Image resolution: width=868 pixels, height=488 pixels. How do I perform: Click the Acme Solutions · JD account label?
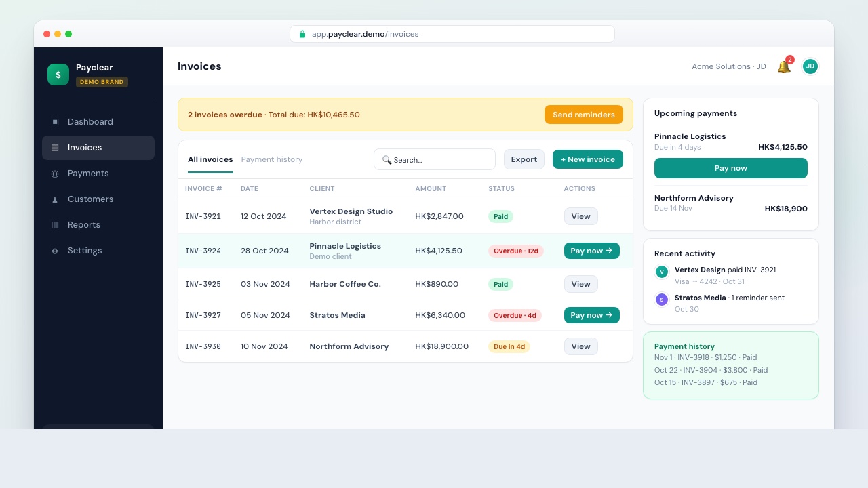click(729, 66)
